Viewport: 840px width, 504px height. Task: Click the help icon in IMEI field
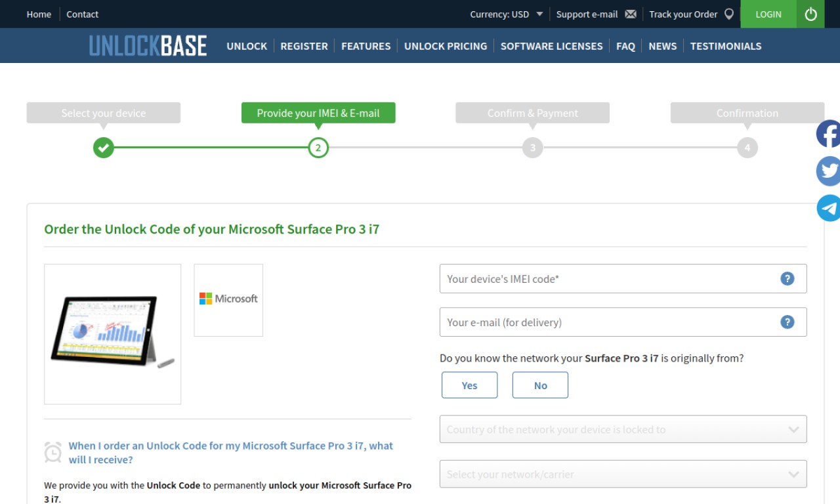pyautogui.click(x=787, y=279)
